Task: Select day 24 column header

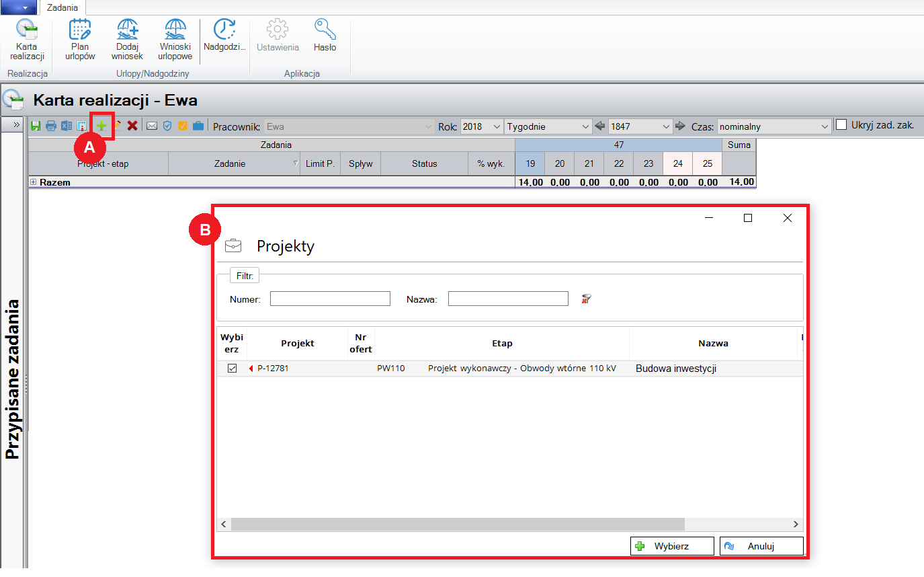Action: coord(677,163)
